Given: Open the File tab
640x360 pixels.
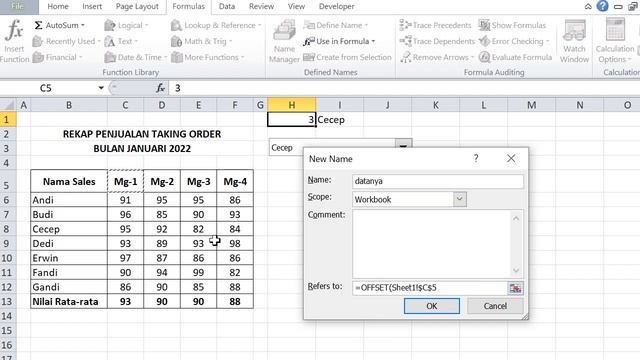Looking at the screenshot, I should coord(18,7).
